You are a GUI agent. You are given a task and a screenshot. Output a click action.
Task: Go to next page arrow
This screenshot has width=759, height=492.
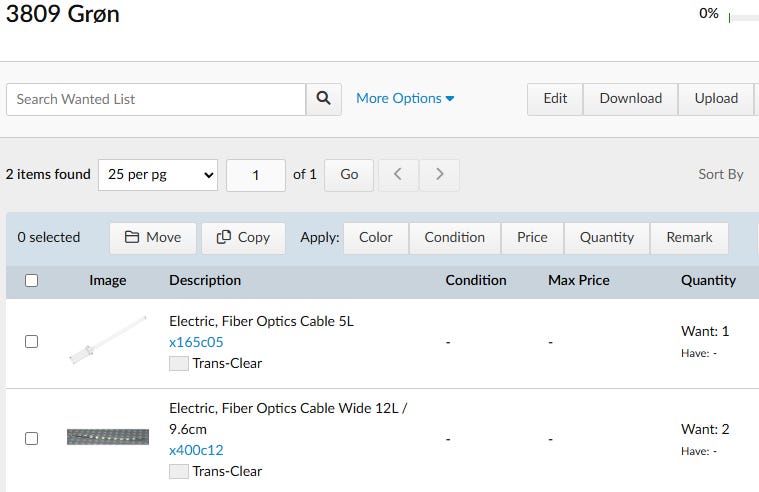(x=439, y=174)
